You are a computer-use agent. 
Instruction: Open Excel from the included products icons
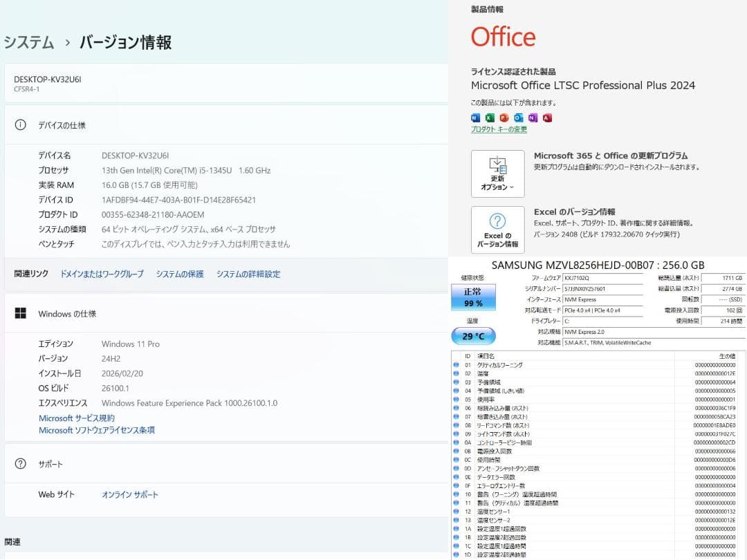pos(489,118)
